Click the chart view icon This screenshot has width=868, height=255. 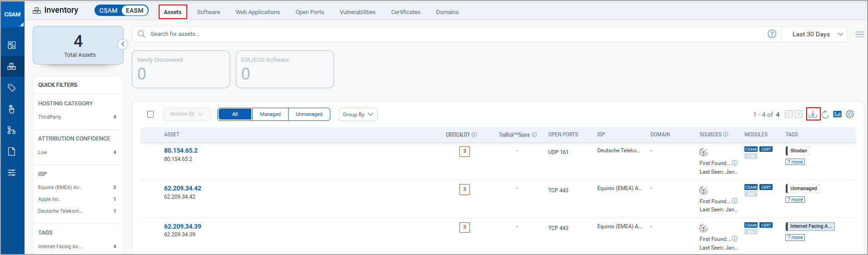(x=838, y=114)
